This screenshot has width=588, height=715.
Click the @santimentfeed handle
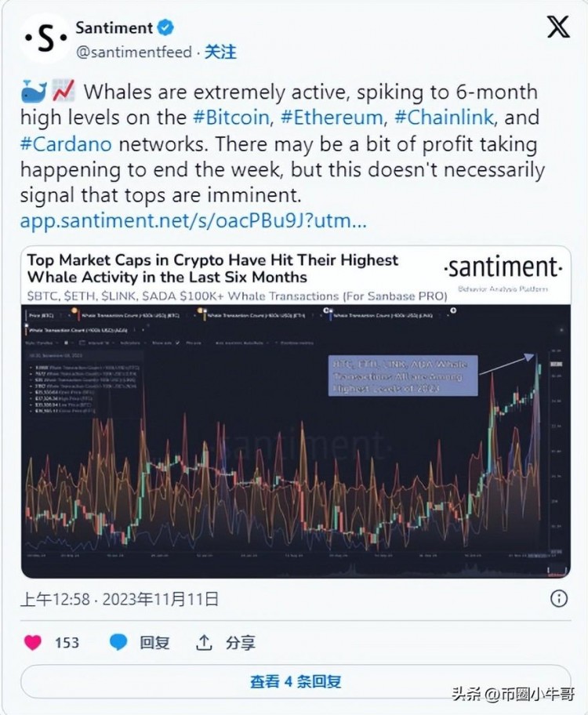pyautogui.click(x=133, y=52)
